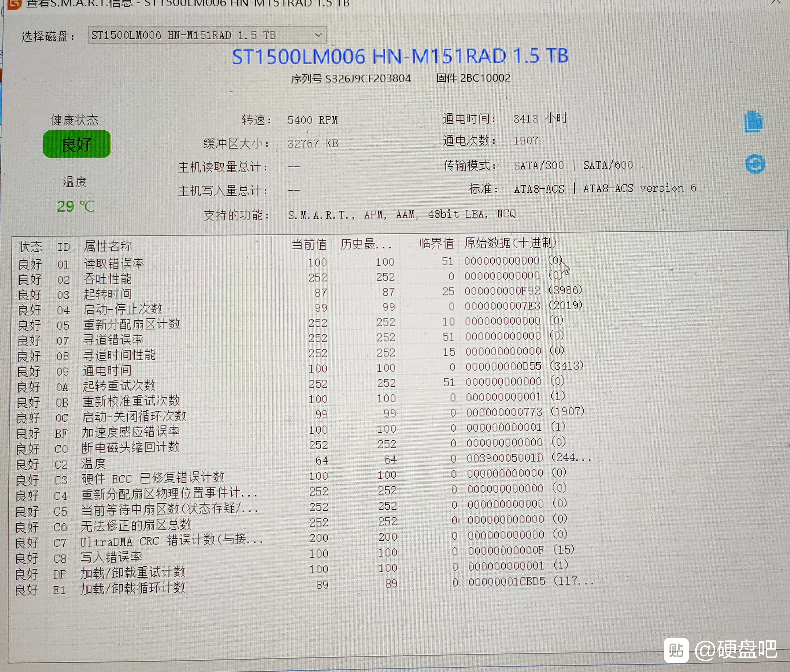Viewport: 790px width, 672px height.
Task: Select the 寻道错误率 row
Action: (305, 338)
